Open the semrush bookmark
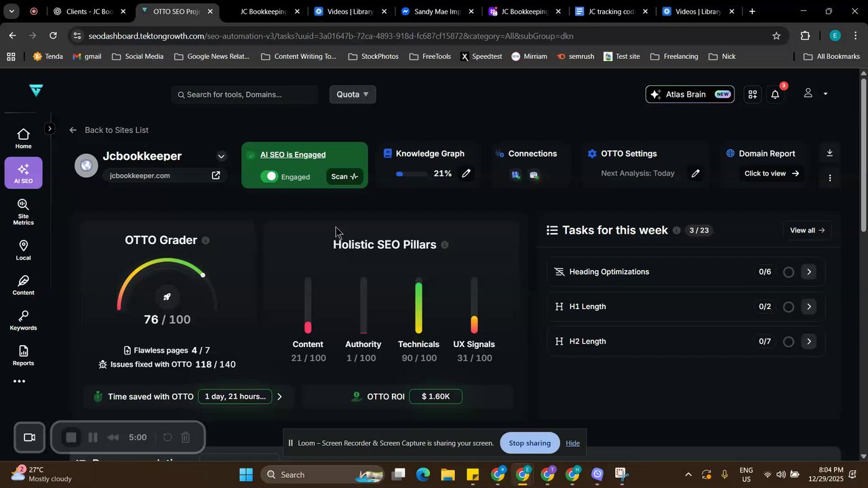Screen dimensions: 868x488 tap(575, 56)
